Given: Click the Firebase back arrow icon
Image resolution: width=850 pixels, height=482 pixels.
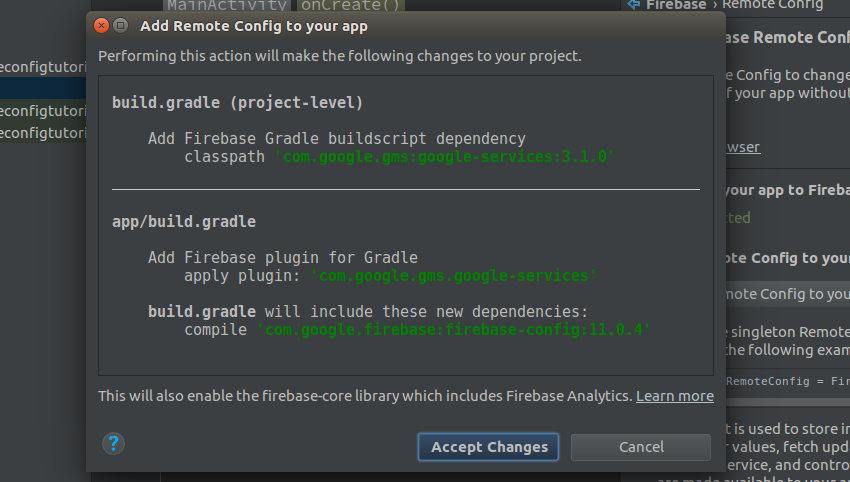Looking at the screenshot, I should [x=634, y=5].
